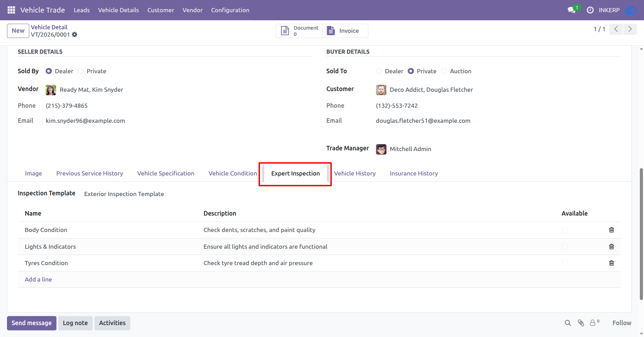Delete the Body Condition row

pos(611,230)
